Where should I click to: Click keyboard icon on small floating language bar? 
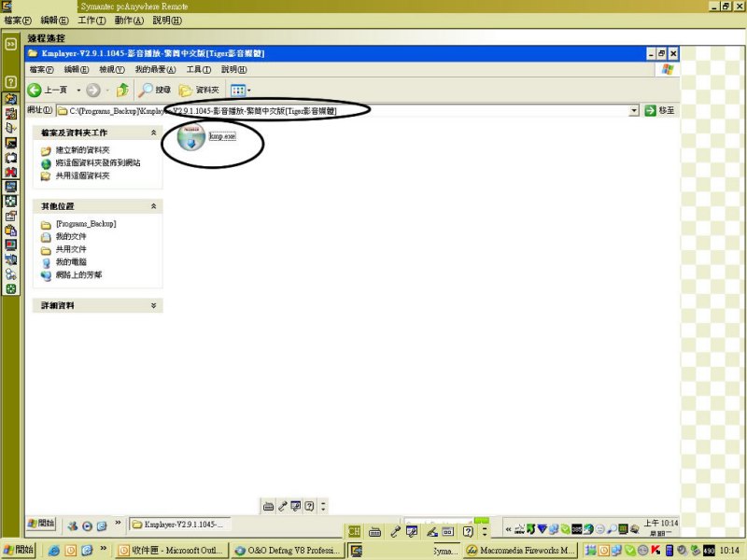pos(268,506)
